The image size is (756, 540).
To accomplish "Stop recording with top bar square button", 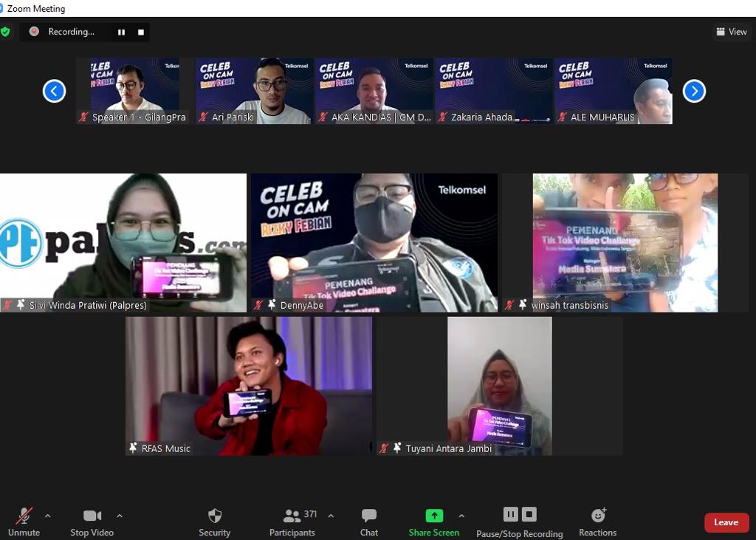I will coord(140,32).
